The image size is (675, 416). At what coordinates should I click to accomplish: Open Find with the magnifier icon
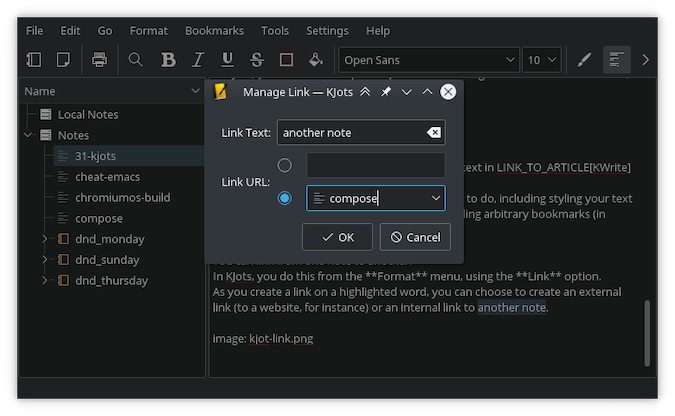[x=136, y=59]
